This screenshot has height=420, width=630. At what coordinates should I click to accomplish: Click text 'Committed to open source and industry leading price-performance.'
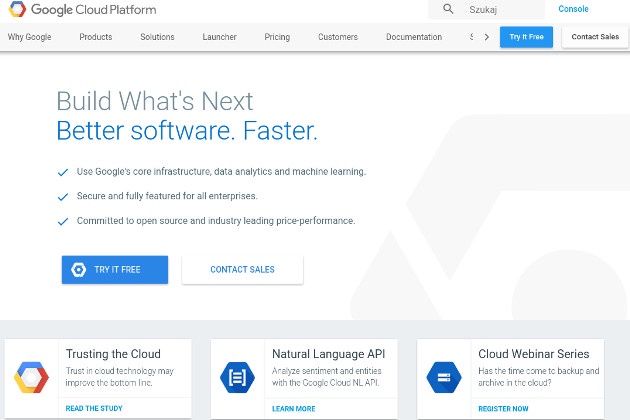216,221
